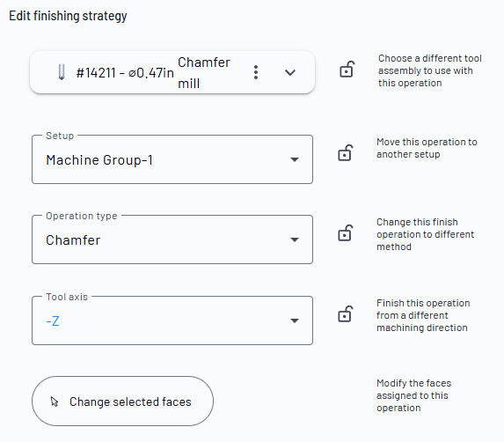Image resolution: width=504 pixels, height=442 pixels.
Task: Click the Chamfer mill text on tool card
Action: coord(204,73)
